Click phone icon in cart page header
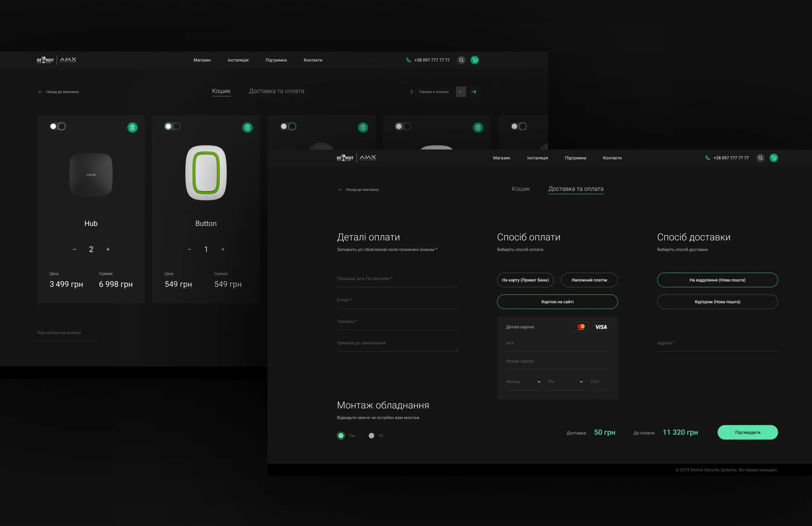This screenshot has width=812, height=526. tap(408, 60)
